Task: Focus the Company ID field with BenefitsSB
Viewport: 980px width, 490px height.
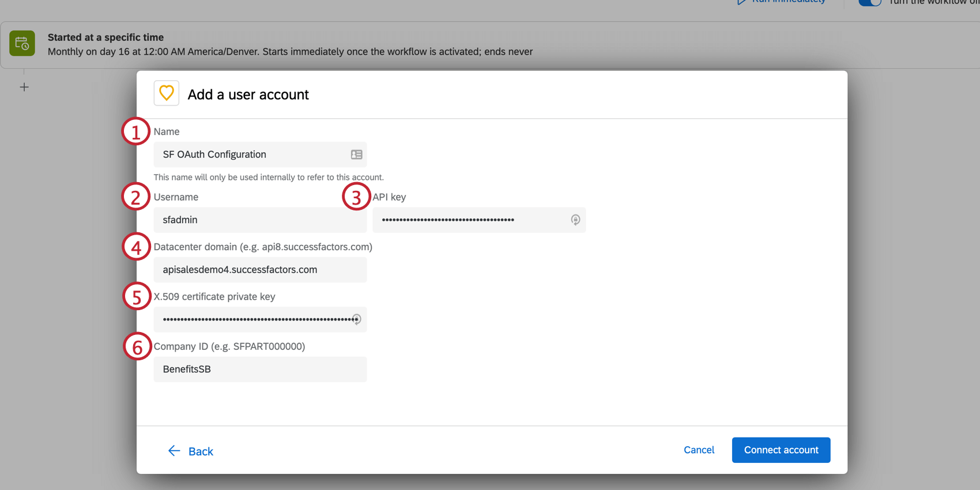Action: click(x=259, y=370)
